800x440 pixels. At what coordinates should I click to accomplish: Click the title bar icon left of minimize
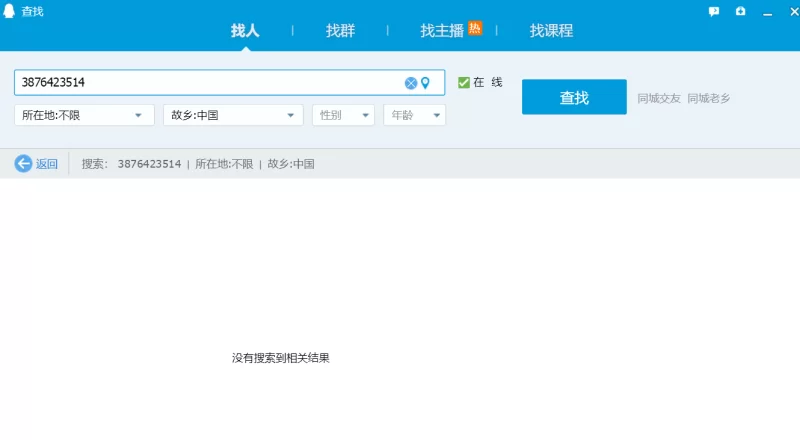(x=740, y=11)
